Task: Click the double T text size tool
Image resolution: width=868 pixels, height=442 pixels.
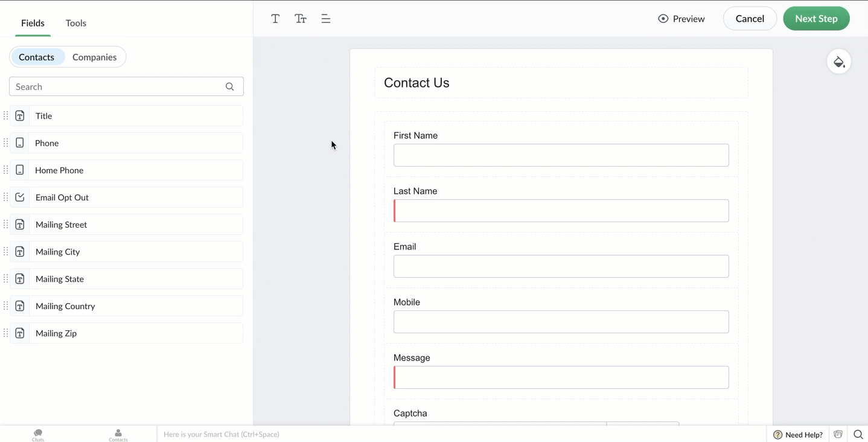Action: click(301, 19)
